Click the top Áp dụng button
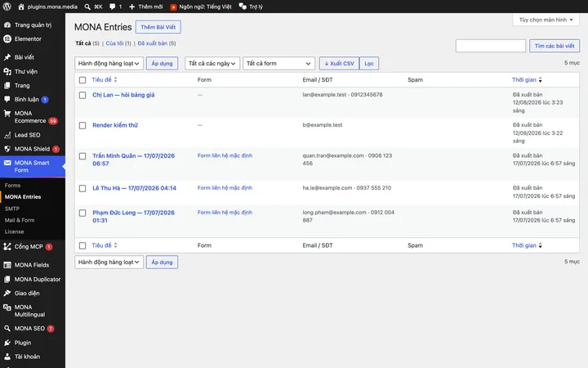This screenshot has height=368, width=588. pos(162,64)
